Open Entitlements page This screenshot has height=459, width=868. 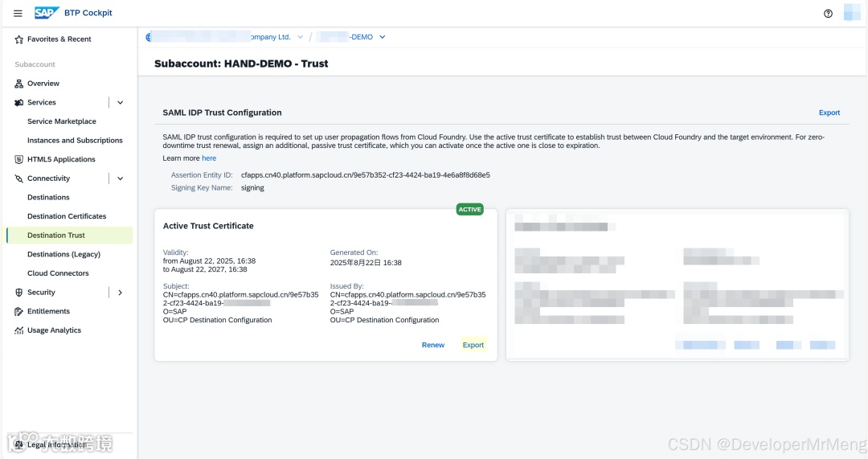tap(48, 311)
